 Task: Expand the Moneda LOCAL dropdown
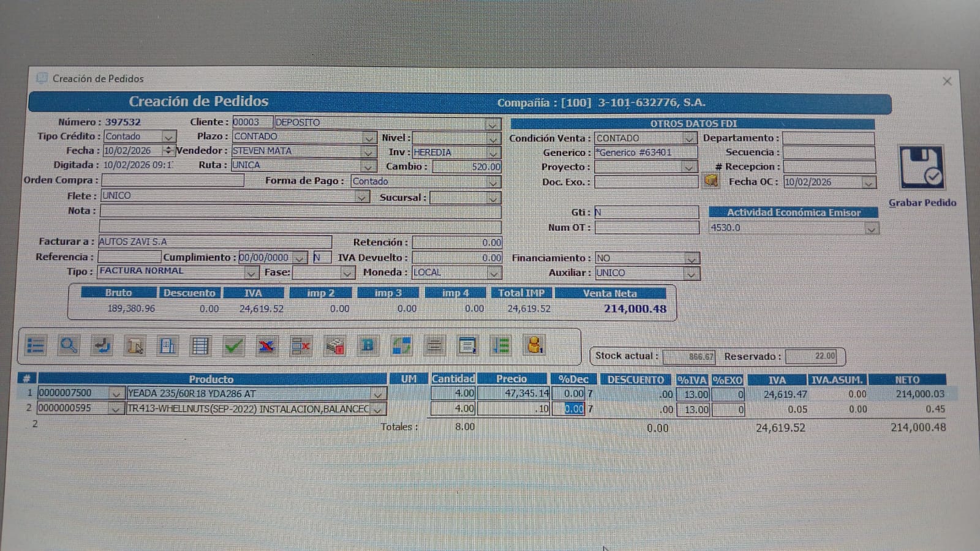pyautogui.click(x=493, y=273)
